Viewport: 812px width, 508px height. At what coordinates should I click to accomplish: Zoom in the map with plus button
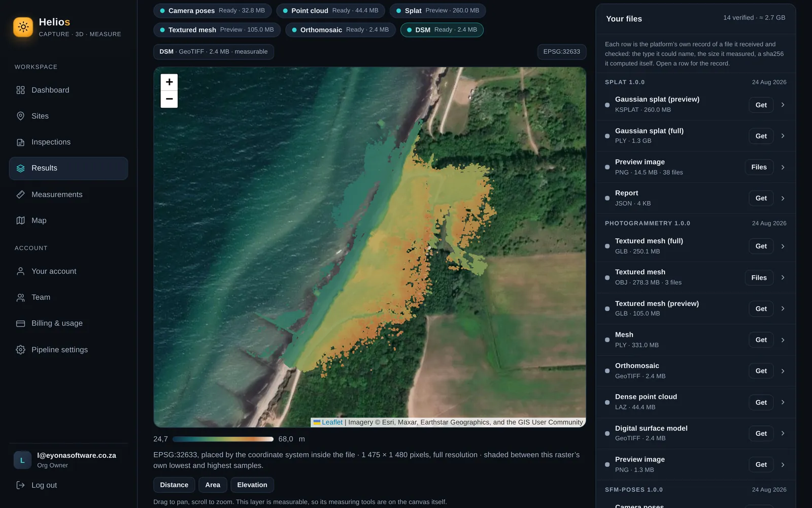[x=169, y=82]
